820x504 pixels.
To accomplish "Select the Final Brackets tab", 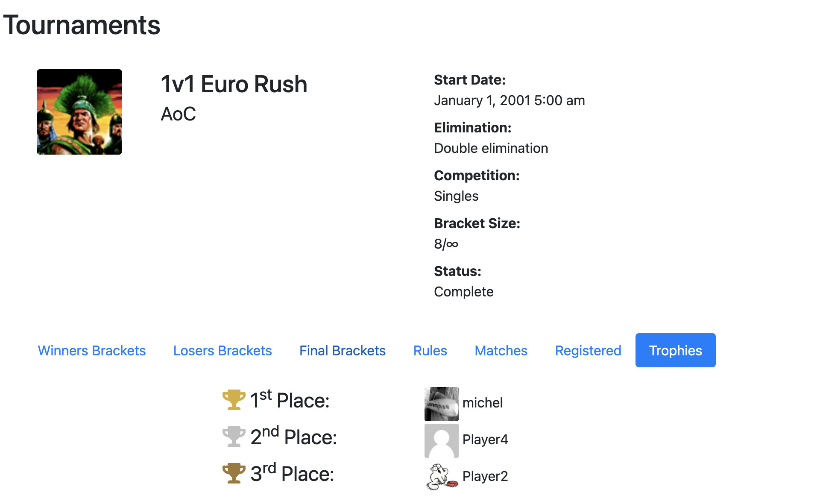I will [343, 350].
